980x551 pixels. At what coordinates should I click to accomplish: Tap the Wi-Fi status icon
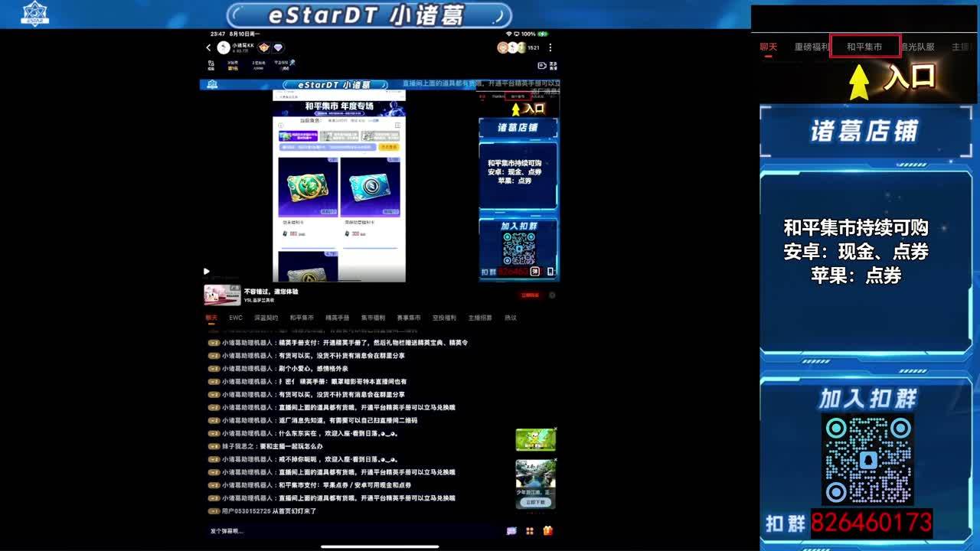coord(508,34)
